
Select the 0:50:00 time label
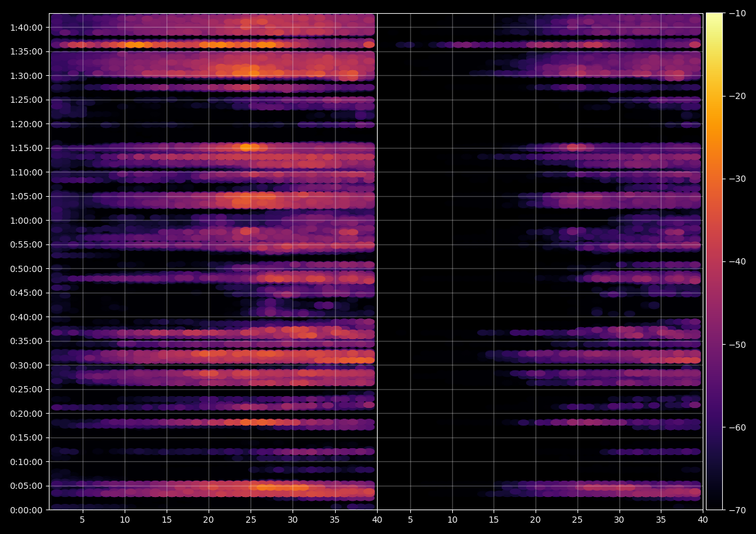click(26, 269)
